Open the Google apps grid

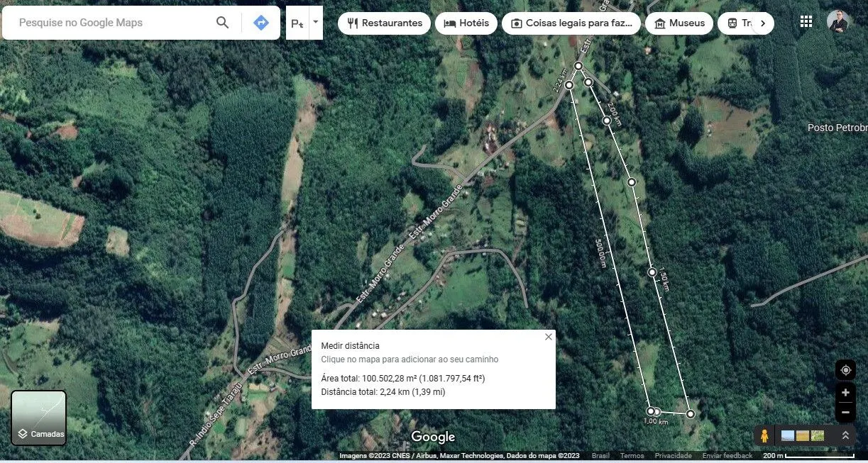806,21
